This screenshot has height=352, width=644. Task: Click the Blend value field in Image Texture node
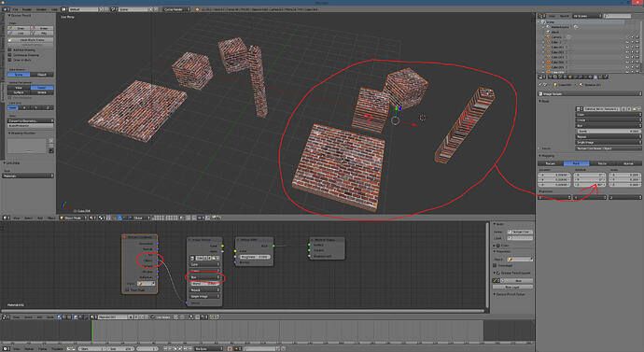204,284
